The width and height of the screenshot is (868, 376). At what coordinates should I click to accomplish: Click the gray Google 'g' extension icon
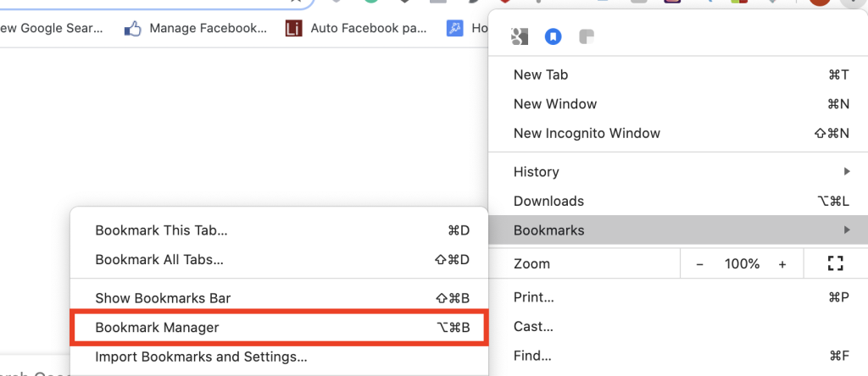coord(520,37)
